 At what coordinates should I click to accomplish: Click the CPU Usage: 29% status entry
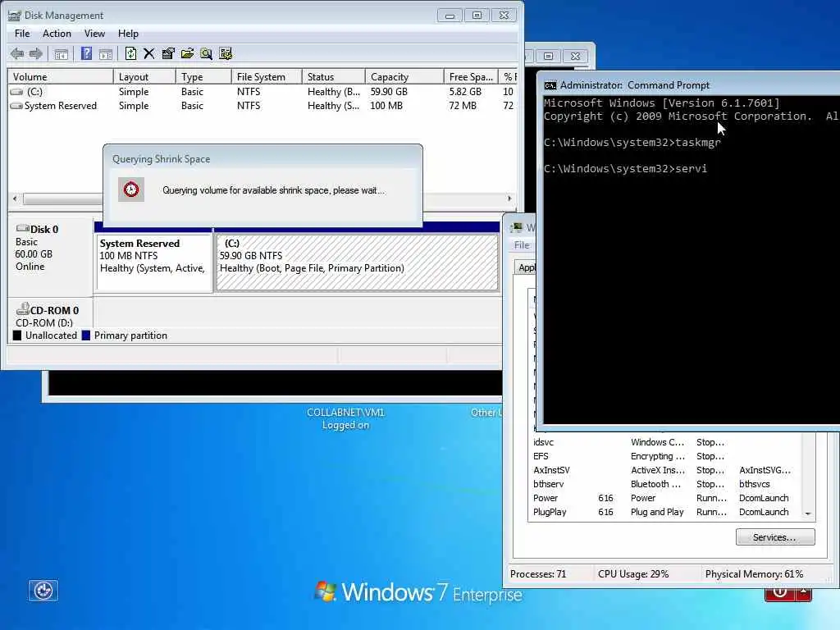point(633,573)
